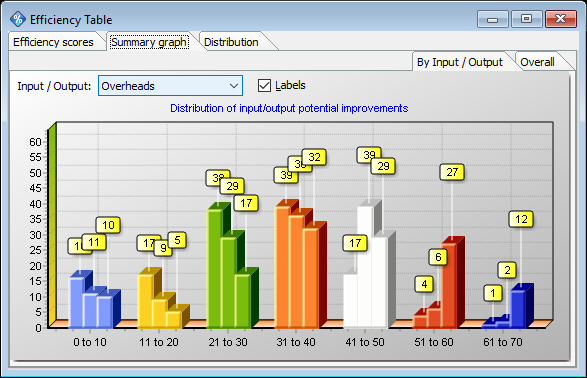The height and width of the screenshot is (378, 587).
Task: Click the Efficiency Table app icon
Action: (x=18, y=19)
